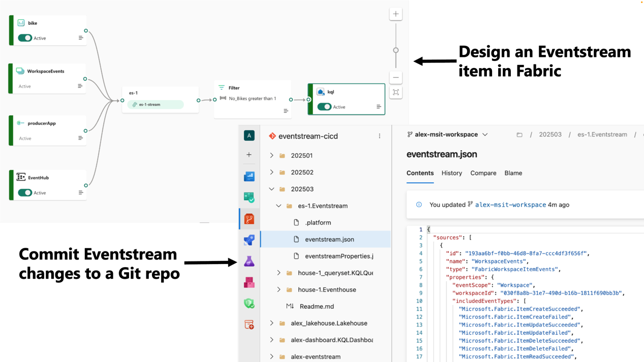Click the 202503 breadcrumb link
This screenshot has height=362, width=644.
(550, 135)
